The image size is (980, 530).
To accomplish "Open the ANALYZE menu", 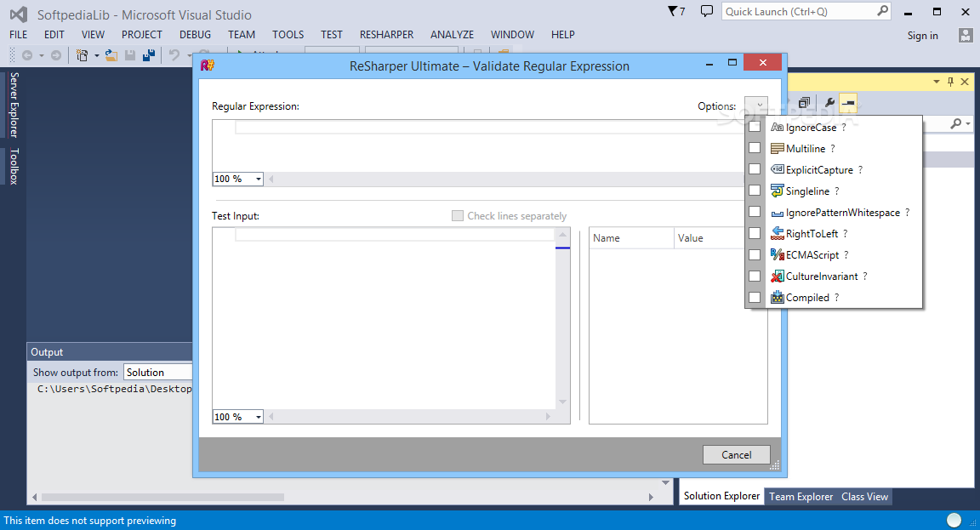I will 452,34.
